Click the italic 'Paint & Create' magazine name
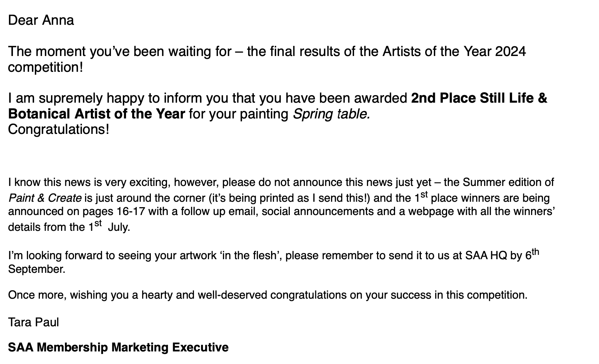The height and width of the screenshot is (364, 599). coord(45,198)
